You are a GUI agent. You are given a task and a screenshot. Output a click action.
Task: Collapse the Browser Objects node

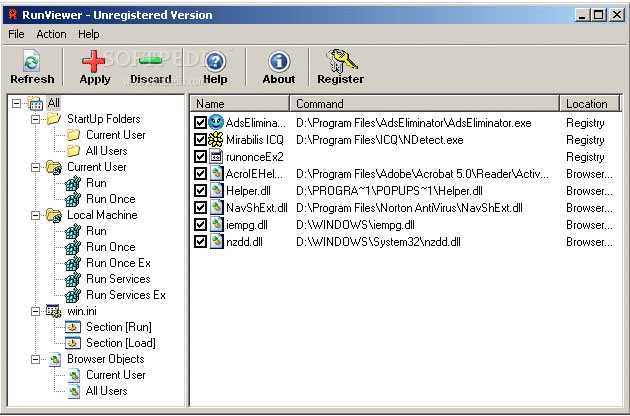point(35,359)
